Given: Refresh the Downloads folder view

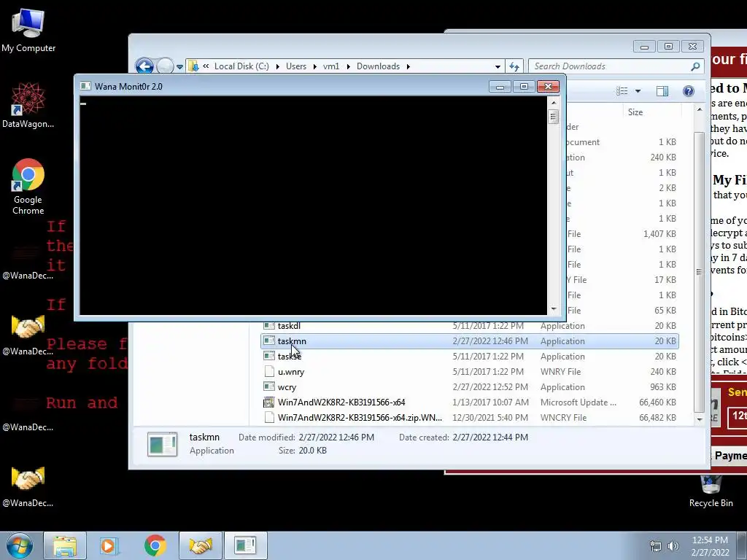Looking at the screenshot, I should coord(514,66).
